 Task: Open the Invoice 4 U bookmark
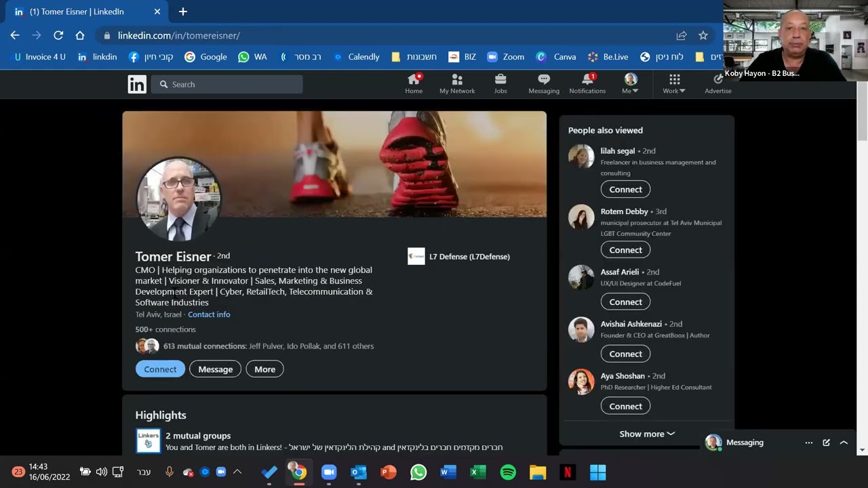coord(39,57)
